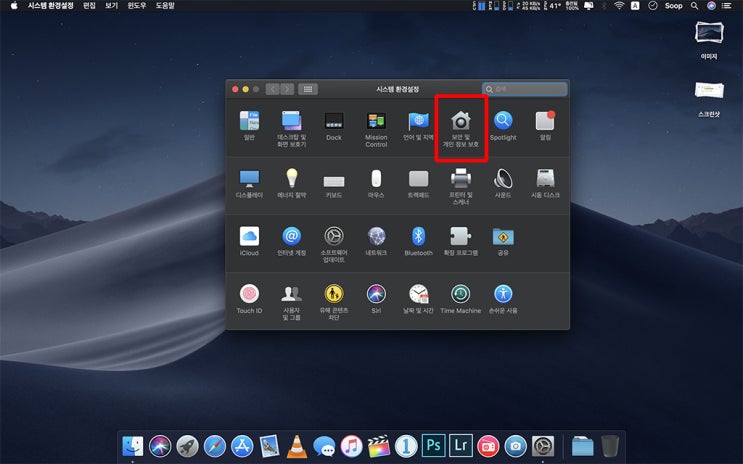Open the Touch ID preference pane
Screen dimensions: 743x464
click(249, 299)
